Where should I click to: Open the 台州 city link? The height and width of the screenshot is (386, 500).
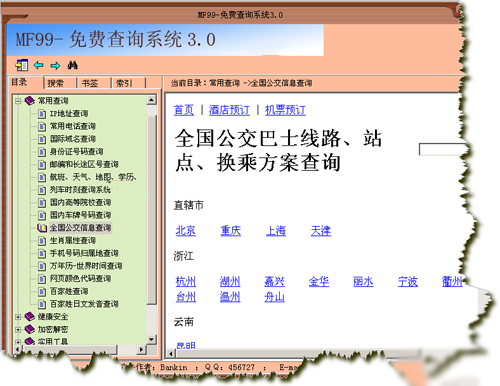click(186, 297)
